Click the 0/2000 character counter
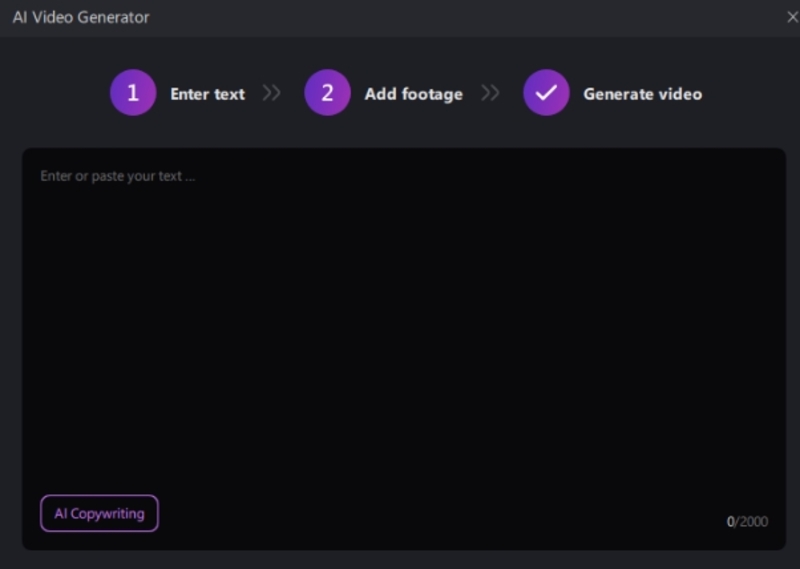Viewport: 800px width, 569px height. (x=747, y=521)
